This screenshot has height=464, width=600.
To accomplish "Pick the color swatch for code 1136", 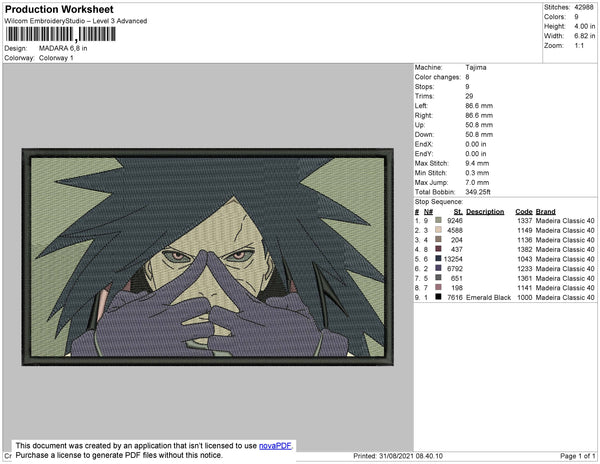I will [x=439, y=239].
